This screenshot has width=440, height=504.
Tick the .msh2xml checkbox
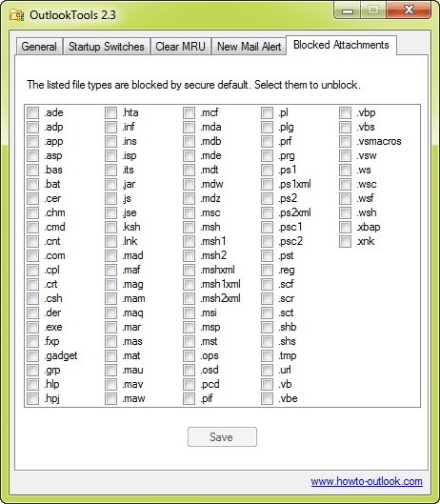coord(189,298)
